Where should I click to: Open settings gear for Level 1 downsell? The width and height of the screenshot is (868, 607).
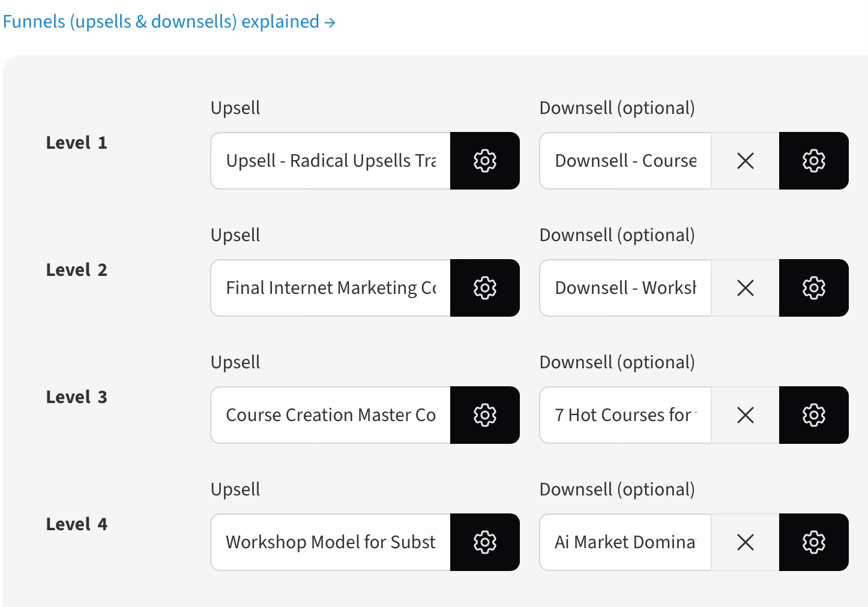click(x=813, y=161)
